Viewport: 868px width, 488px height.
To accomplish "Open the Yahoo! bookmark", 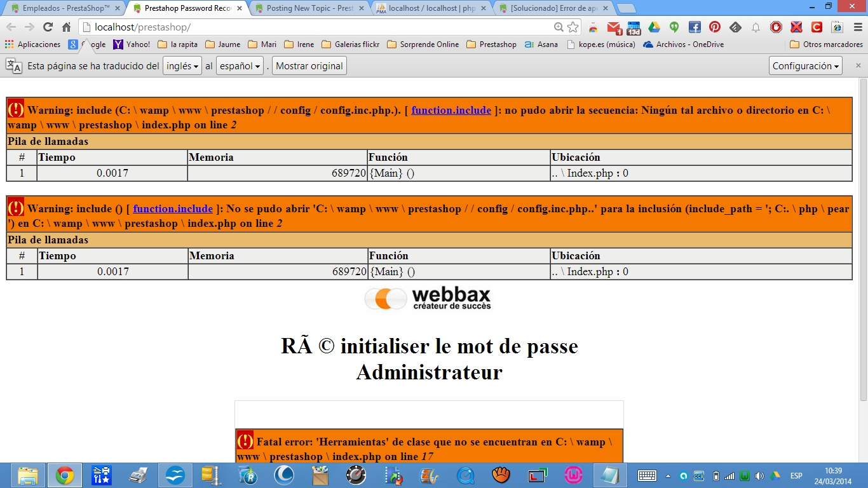I will [x=132, y=44].
